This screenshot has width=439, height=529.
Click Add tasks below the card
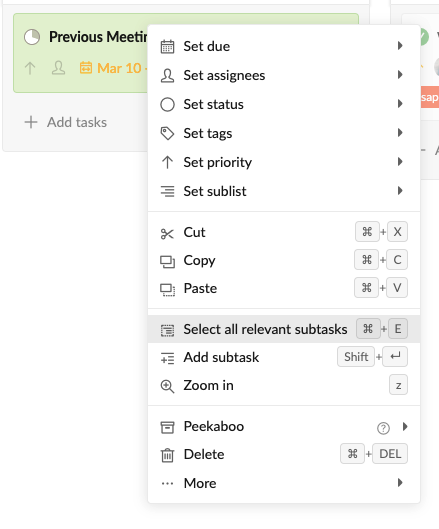66,122
